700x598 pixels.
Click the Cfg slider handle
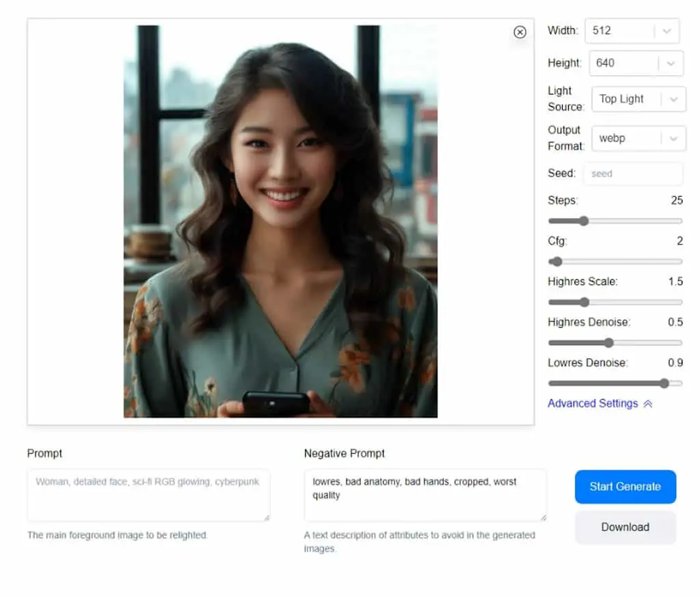click(x=556, y=262)
